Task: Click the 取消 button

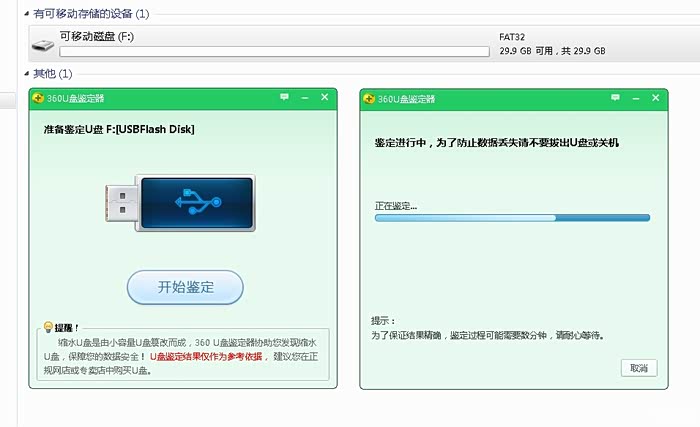Action: (x=637, y=368)
